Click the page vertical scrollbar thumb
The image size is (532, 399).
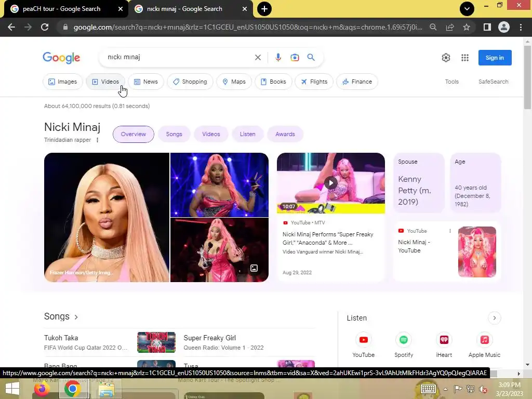point(527,77)
